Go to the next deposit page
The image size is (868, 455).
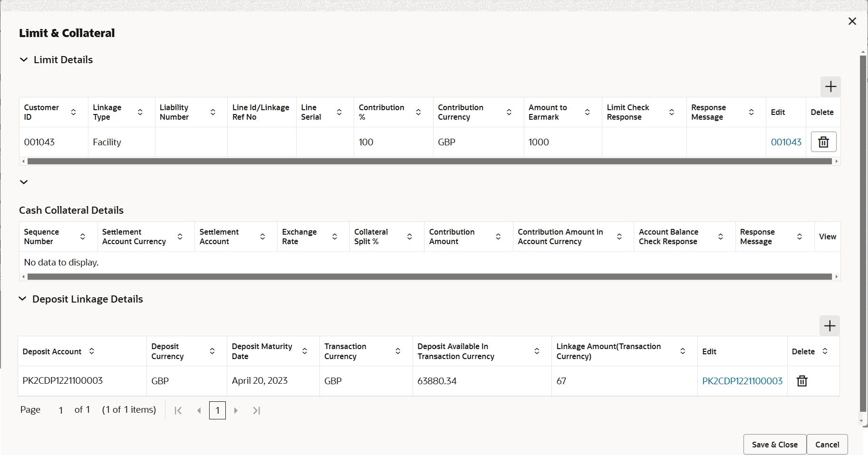click(x=236, y=410)
